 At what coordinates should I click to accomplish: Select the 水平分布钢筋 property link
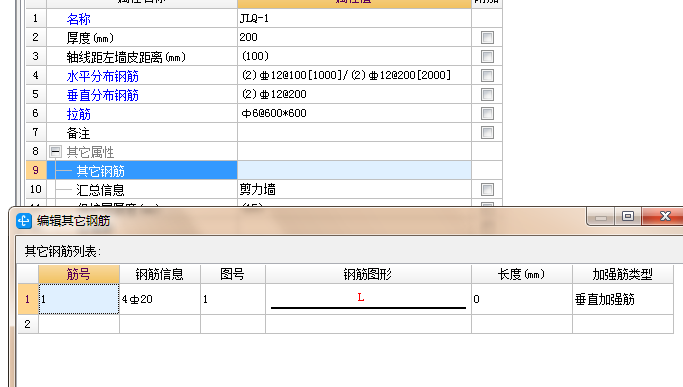pos(102,76)
